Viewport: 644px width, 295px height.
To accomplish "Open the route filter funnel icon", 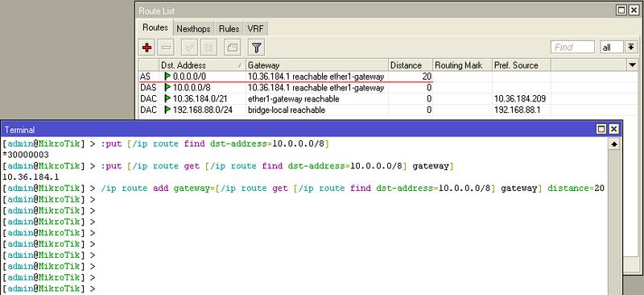I will click(256, 48).
